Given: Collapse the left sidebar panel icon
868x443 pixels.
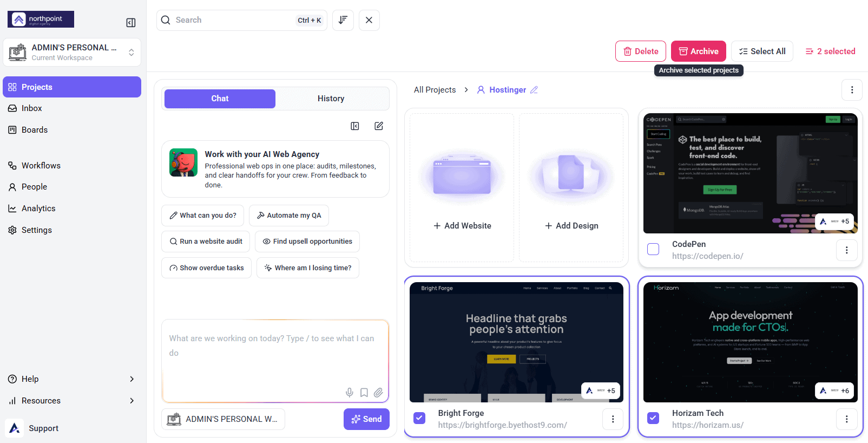Looking at the screenshot, I should click(x=131, y=23).
